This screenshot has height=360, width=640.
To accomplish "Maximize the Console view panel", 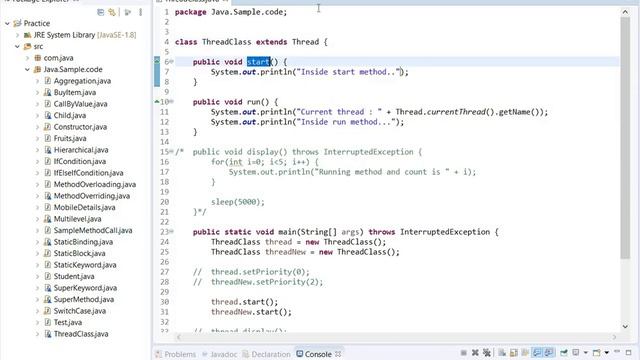I will click(x=629, y=353).
